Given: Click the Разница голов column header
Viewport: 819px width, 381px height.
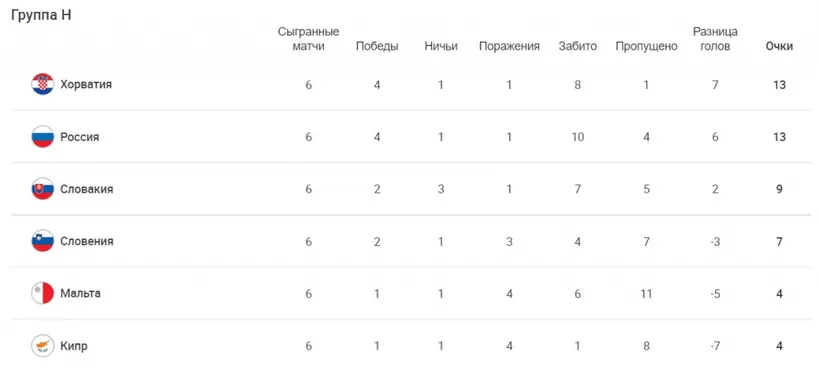Looking at the screenshot, I should point(715,39).
